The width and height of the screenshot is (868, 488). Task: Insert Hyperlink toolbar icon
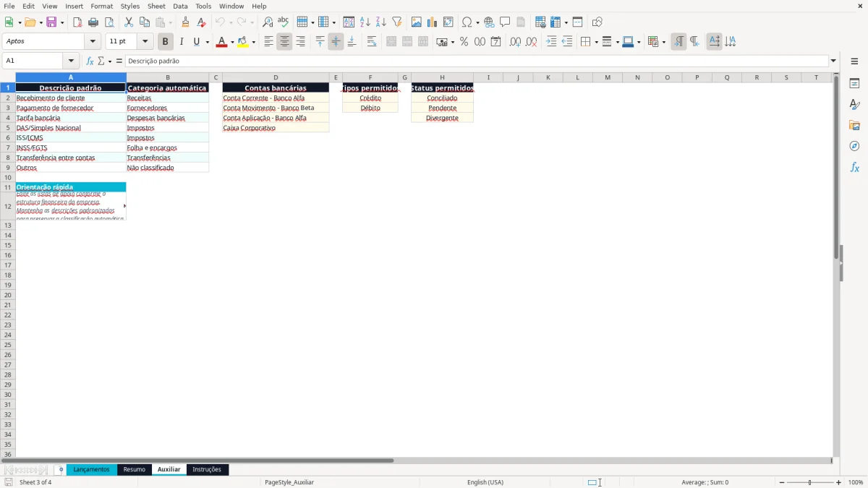coord(489,22)
